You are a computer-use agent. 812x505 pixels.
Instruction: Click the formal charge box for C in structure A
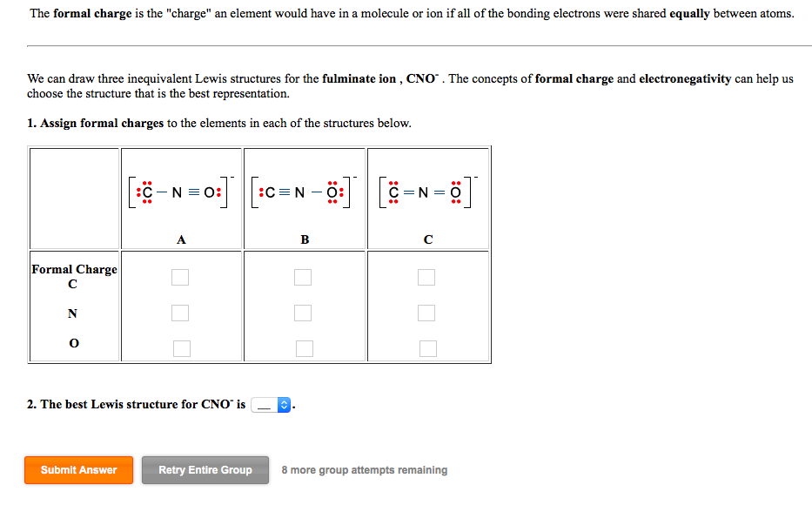(x=180, y=277)
